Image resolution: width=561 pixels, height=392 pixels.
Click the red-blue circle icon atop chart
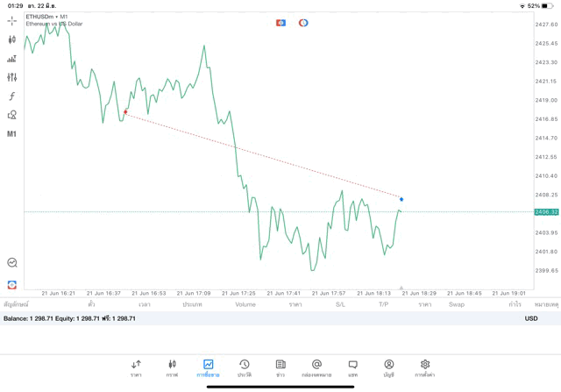click(303, 23)
